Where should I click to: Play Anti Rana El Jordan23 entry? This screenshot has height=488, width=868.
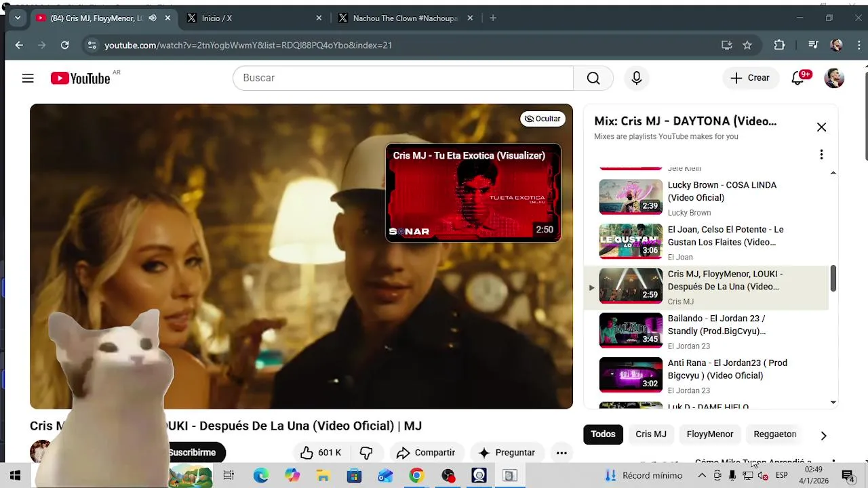[x=706, y=375]
